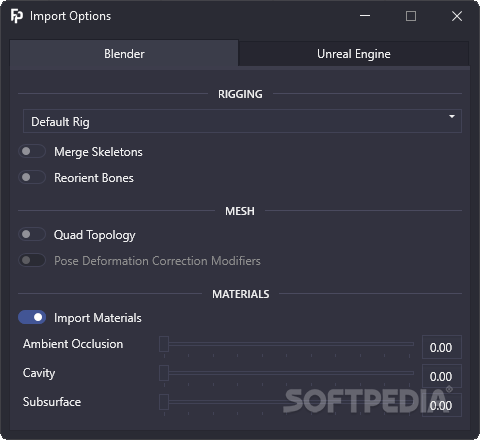Click the MESH section heading
Image resolution: width=480 pixels, height=440 pixels.
tap(240, 211)
